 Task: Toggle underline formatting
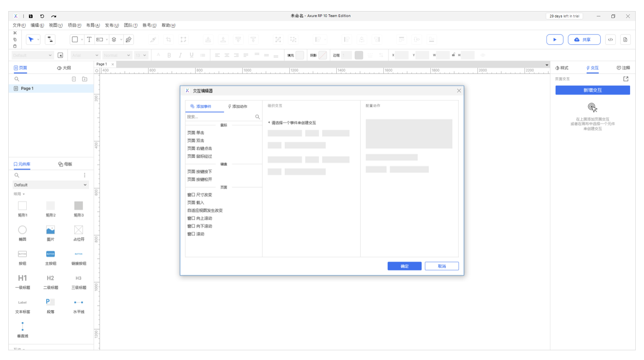click(191, 55)
